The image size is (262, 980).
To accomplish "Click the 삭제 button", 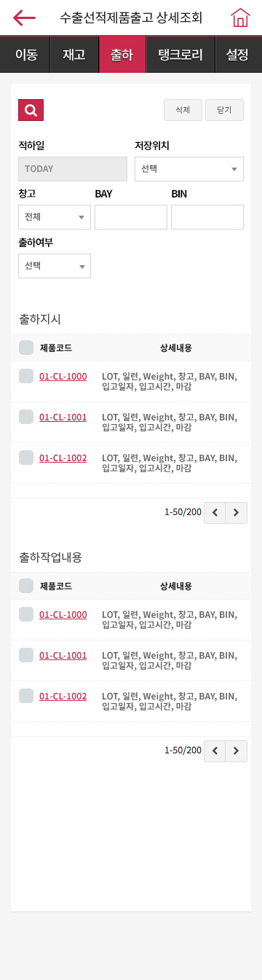I will tap(183, 110).
